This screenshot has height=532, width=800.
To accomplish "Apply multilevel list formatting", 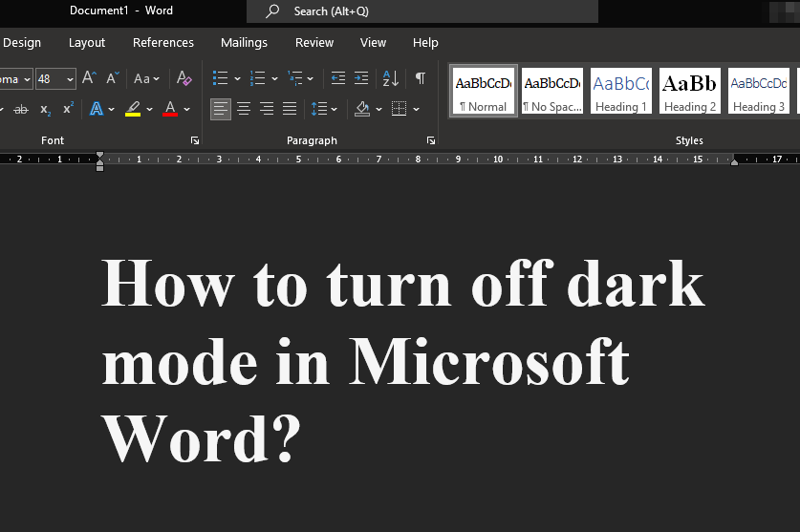I will tap(295, 78).
